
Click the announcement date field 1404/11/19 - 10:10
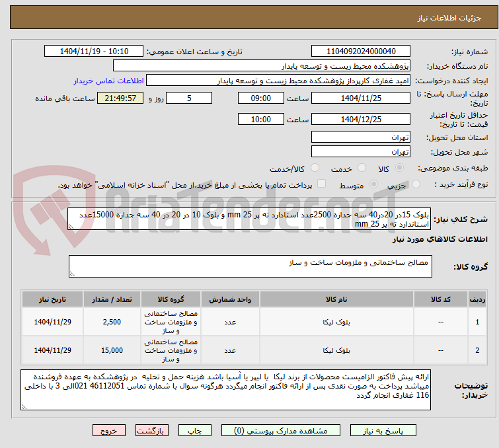[x=94, y=52]
